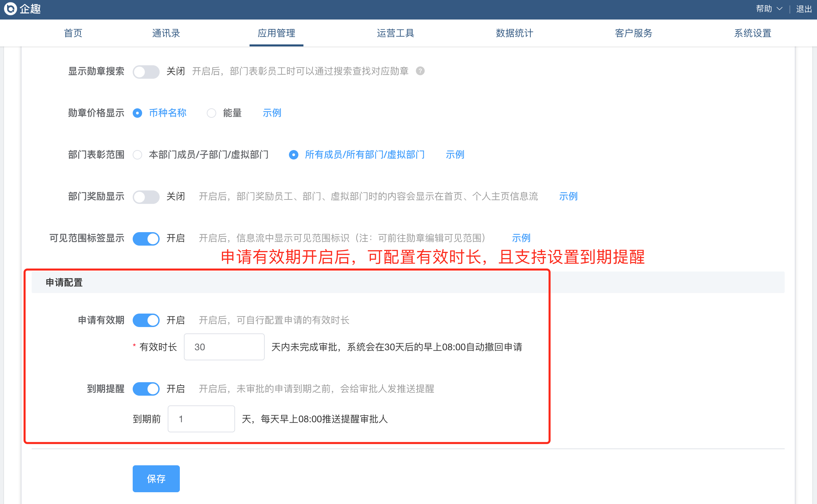Switch to the 通讯录 tab
Image resolution: width=817 pixels, height=504 pixels.
(166, 33)
